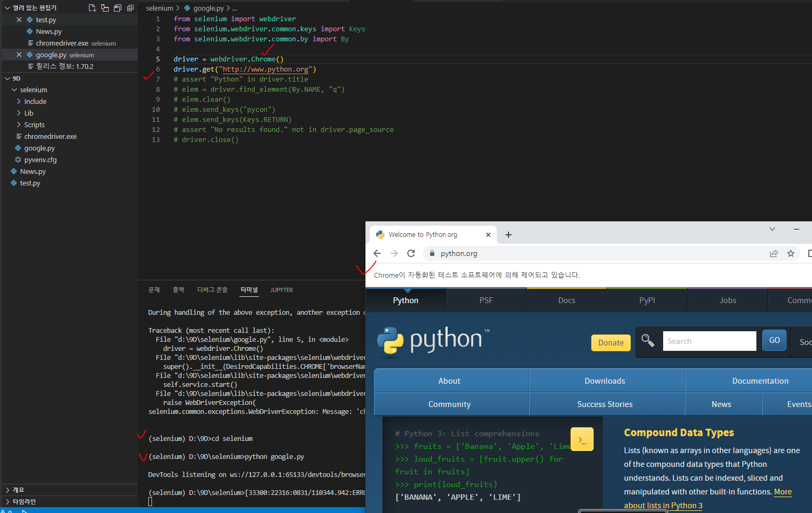Click the Save All icon in Open Editors
The height and width of the screenshot is (513, 812).
(x=118, y=8)
